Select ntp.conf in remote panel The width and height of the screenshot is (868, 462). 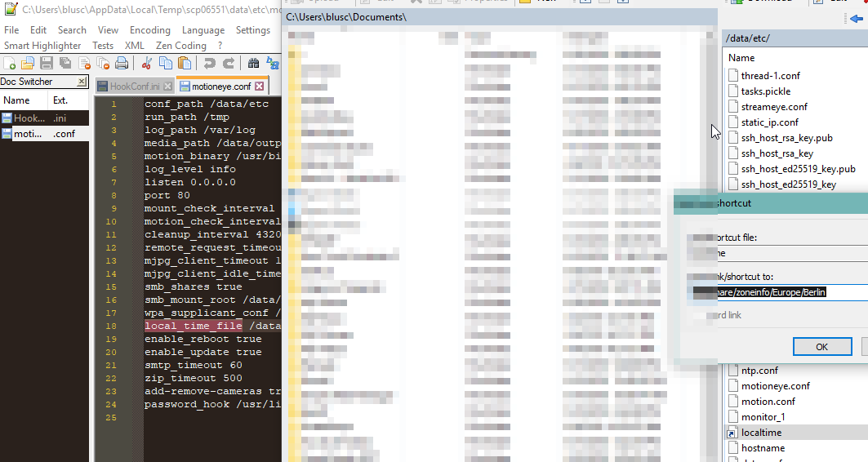pyautogui.click(x=759, y=371)
